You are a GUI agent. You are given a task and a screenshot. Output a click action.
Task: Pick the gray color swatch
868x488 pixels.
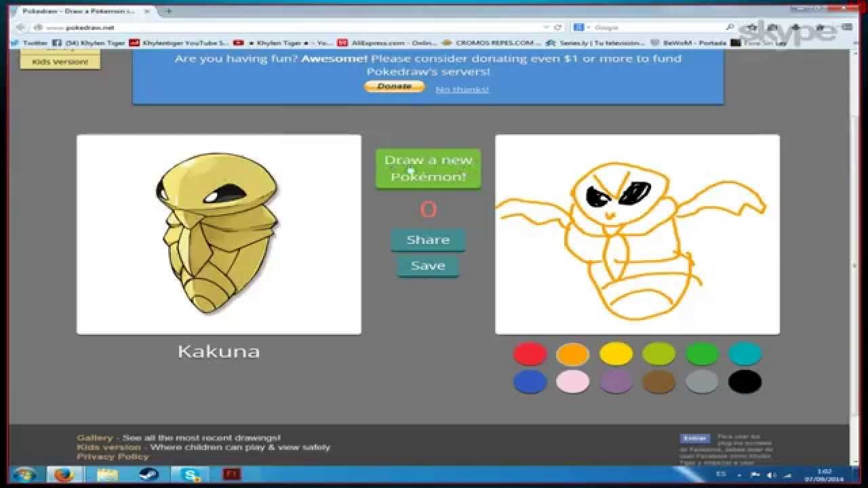point(702,382)
